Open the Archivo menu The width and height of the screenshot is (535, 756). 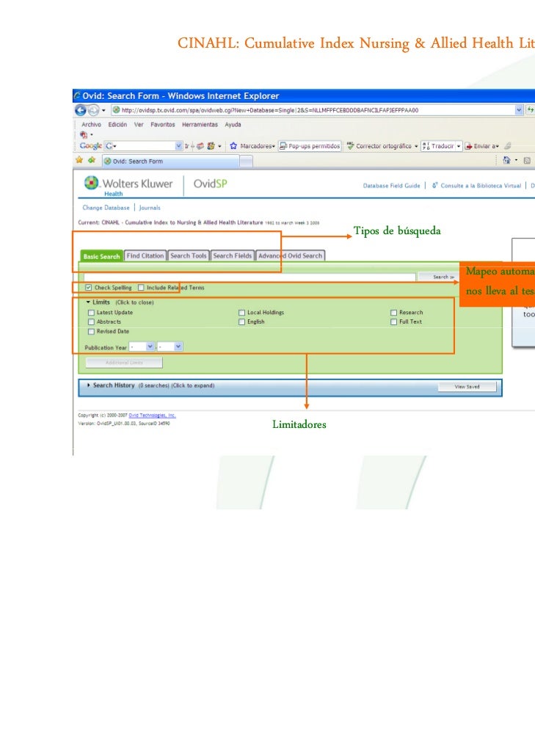pyautogui.click(x=91, y=124)
